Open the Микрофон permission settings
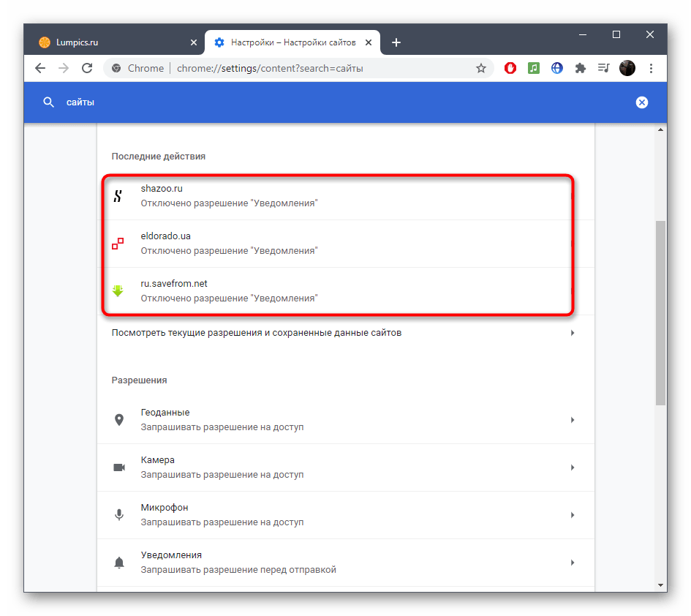The image size is (691, 616). click(345, 514)
